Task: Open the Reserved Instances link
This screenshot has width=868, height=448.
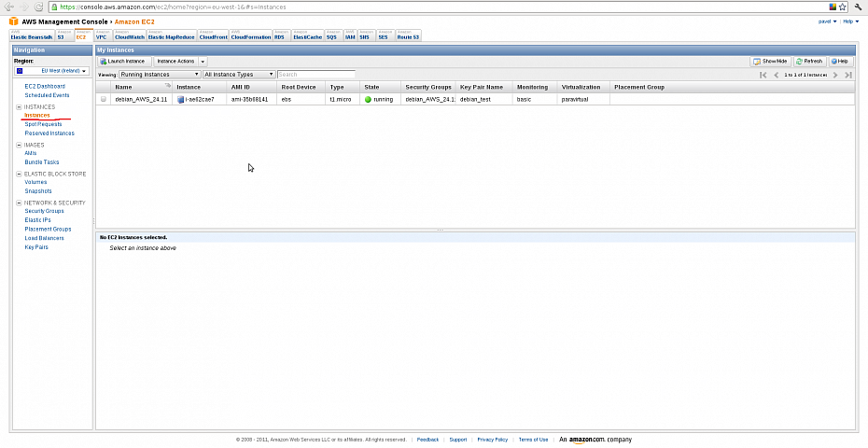Action: point(49,133)
